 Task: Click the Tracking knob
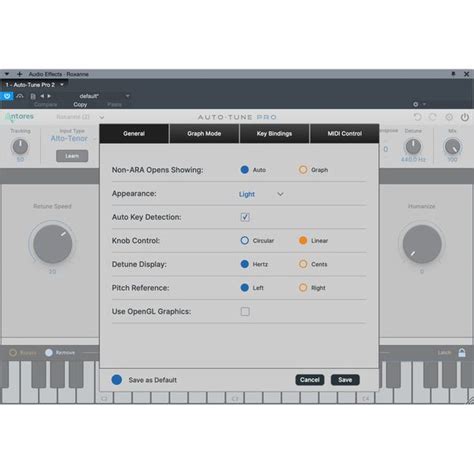(20, 147)
